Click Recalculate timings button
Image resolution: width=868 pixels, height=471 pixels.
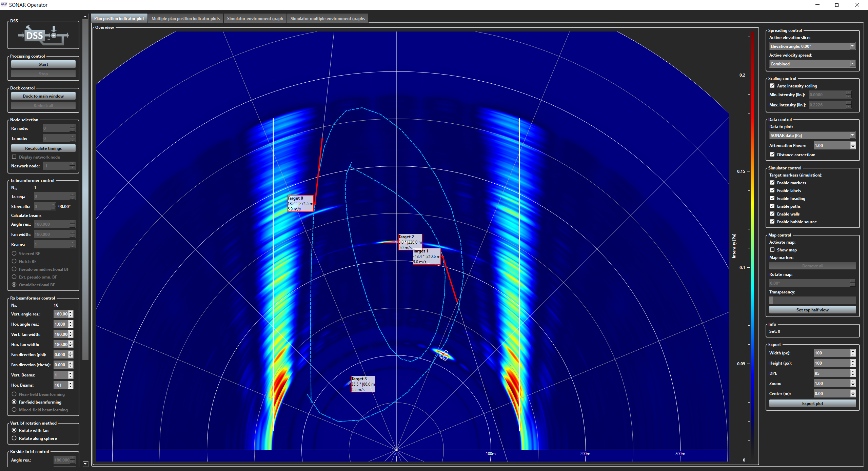(x=43, y=148)
